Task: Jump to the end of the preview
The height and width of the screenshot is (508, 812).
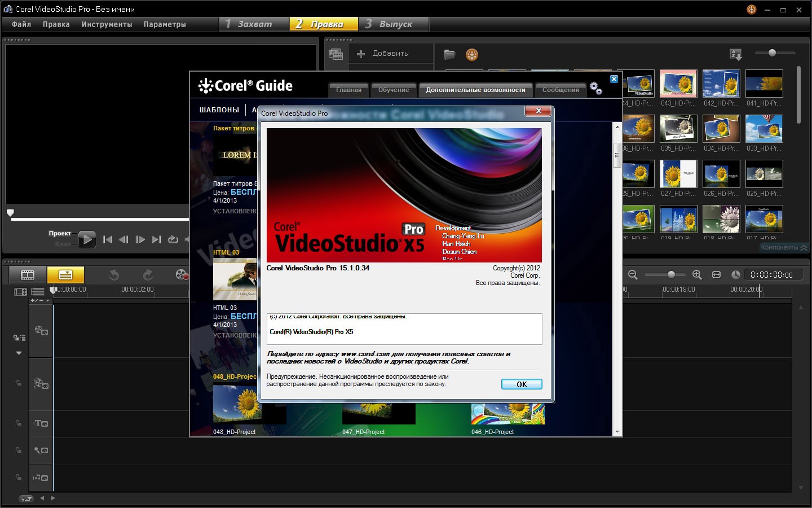Action: click(157, 239)
